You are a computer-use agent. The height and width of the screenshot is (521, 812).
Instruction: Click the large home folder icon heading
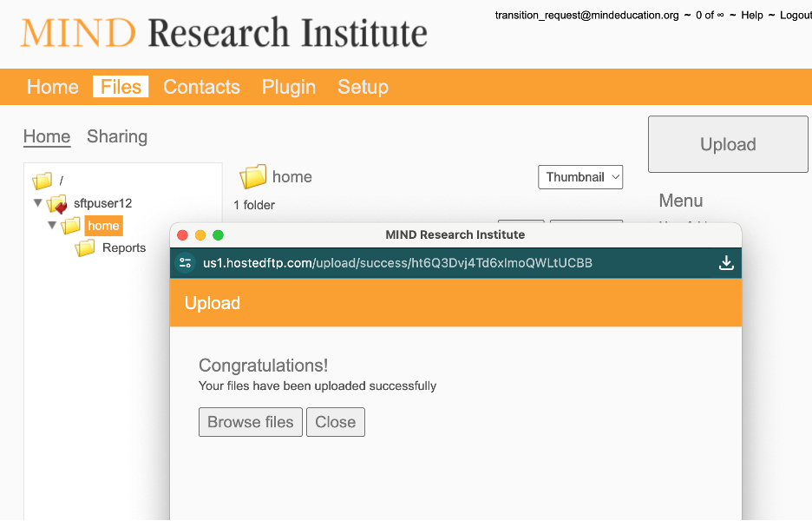[x=252, y=177]
